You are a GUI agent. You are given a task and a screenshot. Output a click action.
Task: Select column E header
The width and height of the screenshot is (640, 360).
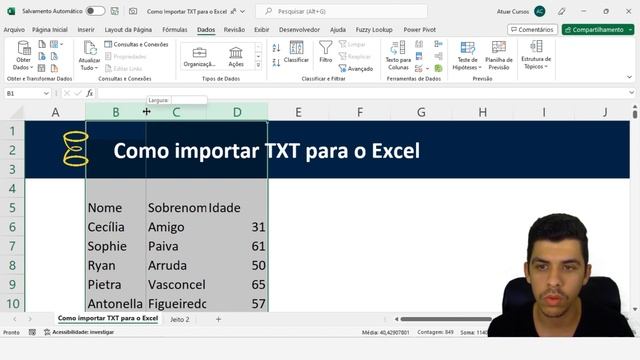tap(298, 112)
